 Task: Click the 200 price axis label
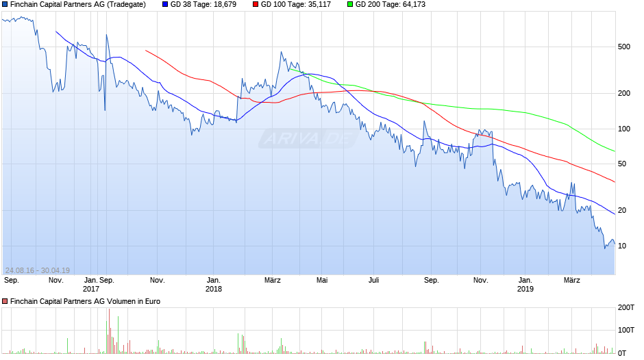[x=624, y=93]
